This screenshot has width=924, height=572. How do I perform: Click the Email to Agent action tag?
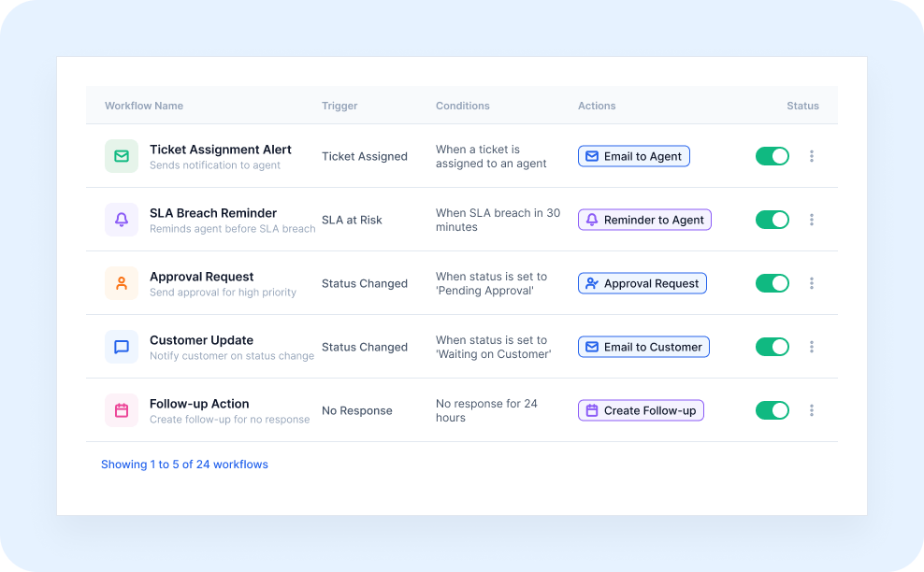pos(633,156)
